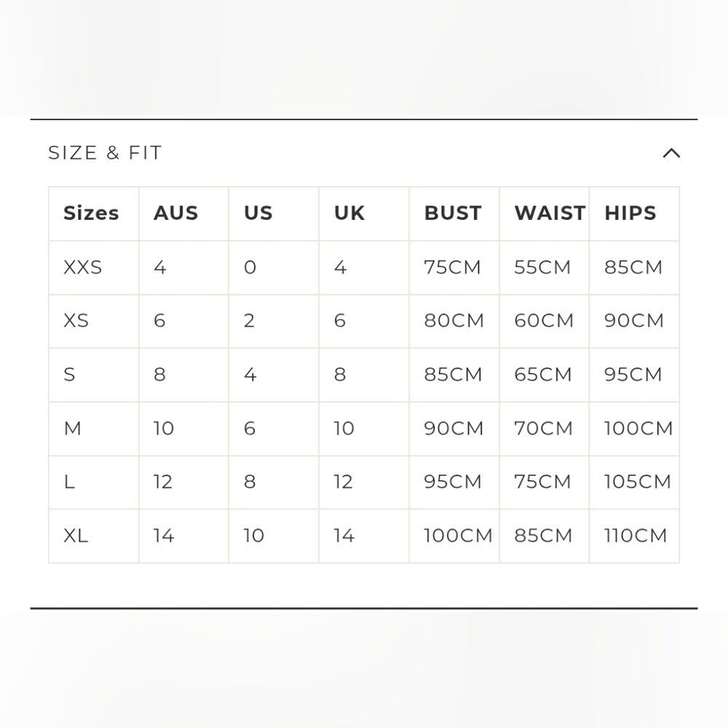Click the 110CM hips cell

[x=635, y=536]
